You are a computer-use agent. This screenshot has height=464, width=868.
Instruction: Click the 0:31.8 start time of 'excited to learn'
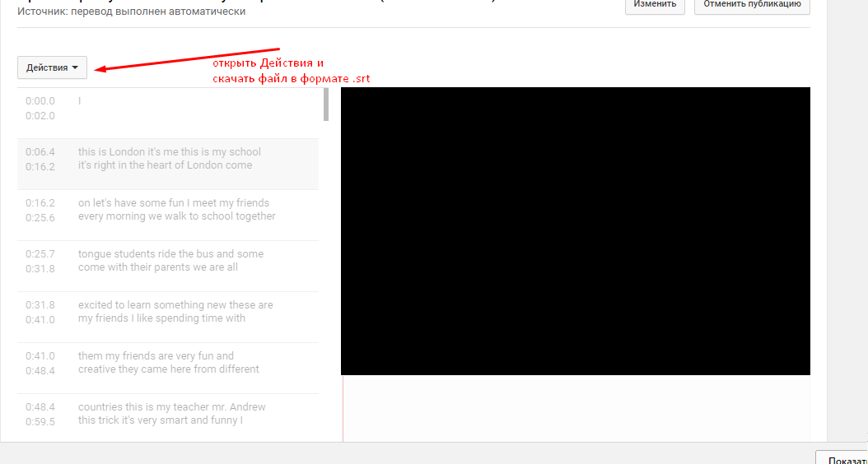[x=40, y=304]
